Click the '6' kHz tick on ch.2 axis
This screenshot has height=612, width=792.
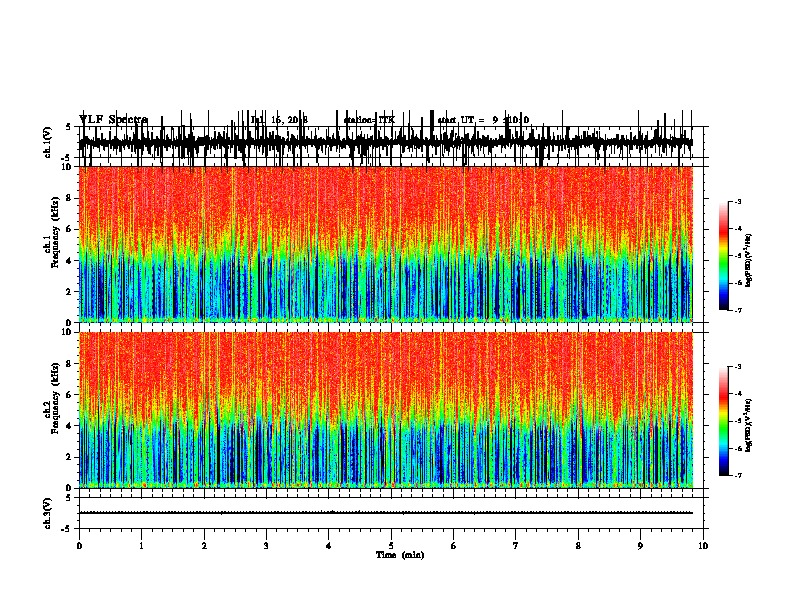(69, 395)
